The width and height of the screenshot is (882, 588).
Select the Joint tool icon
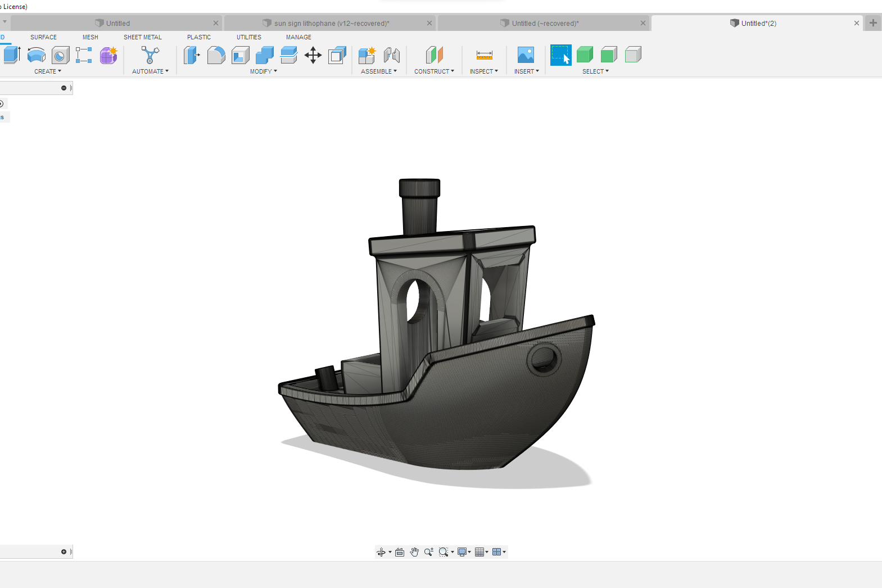tap(392, 55)
